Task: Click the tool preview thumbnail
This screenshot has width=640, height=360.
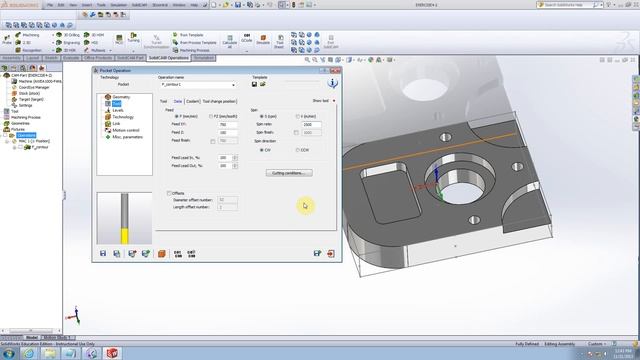Action: point(124,218)
